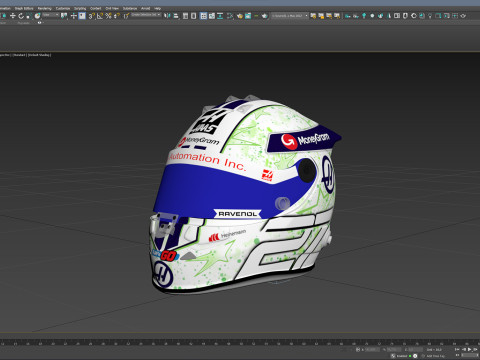Click the X coordinate field
Image resolution: width=480 pixels, height=360 pixels.
point(372,350)
